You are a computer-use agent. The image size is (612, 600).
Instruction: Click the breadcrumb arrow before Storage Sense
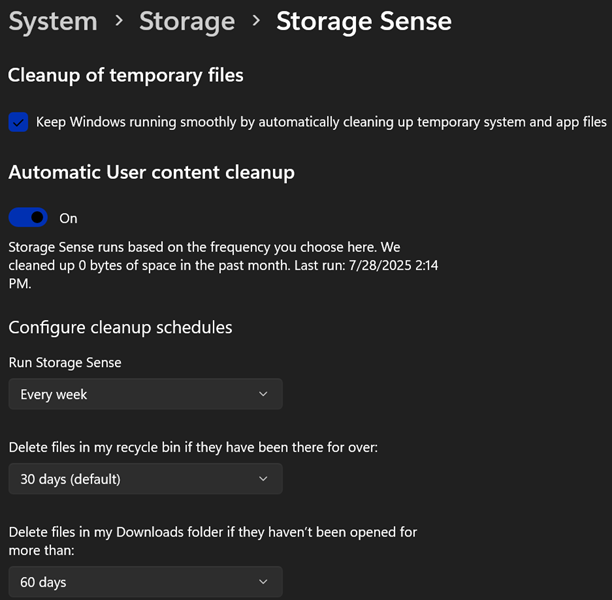255,21
